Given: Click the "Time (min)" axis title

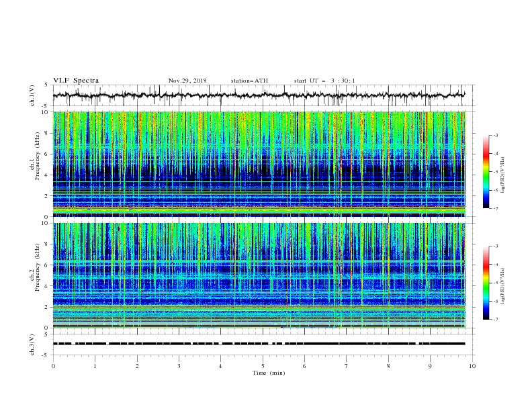Looking at the screenshot, I should tap(269, 373).
